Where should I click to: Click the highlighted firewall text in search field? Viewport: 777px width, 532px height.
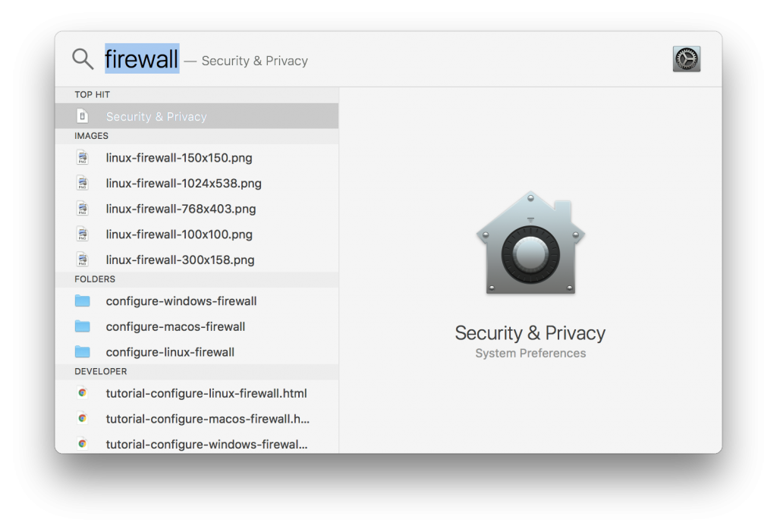[141, 58]
